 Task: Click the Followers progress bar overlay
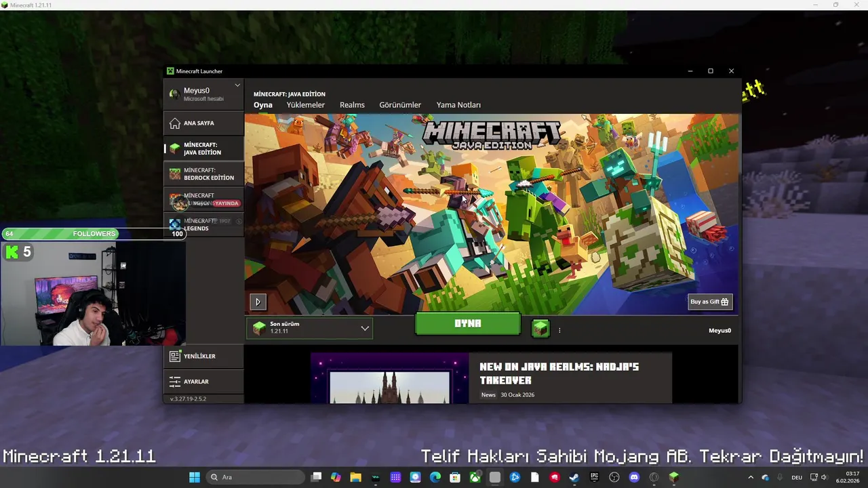pos(94,234)
